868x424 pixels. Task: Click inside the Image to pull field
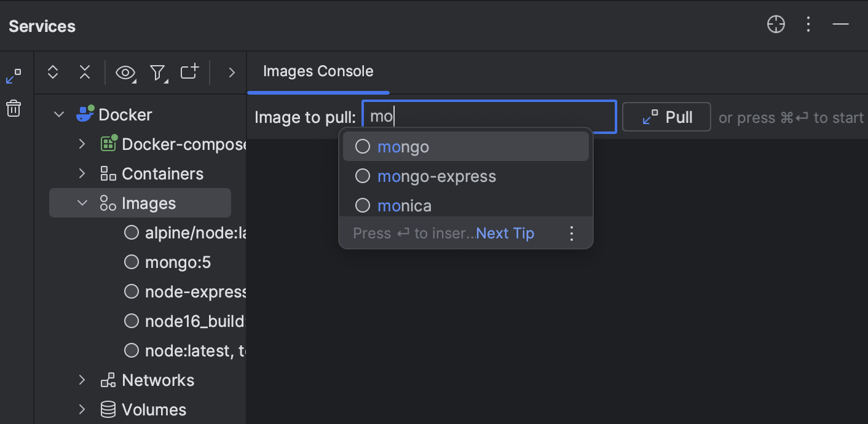pyautogui.click(x=489, y=117)
